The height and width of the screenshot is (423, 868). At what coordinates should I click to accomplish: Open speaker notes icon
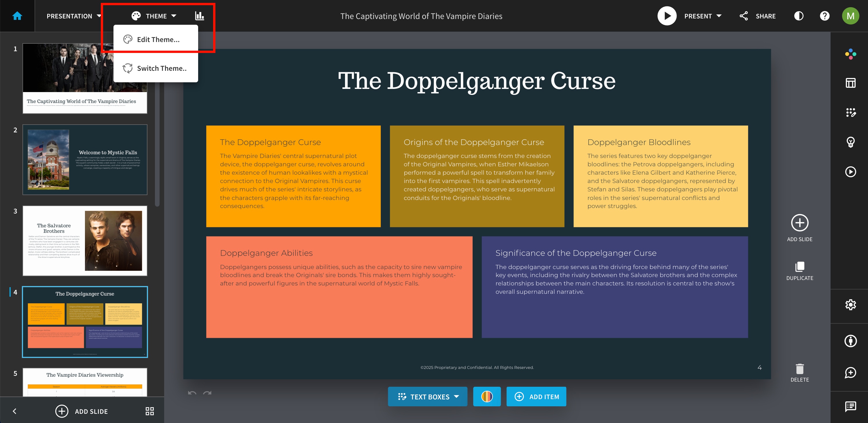click(850, 407)
